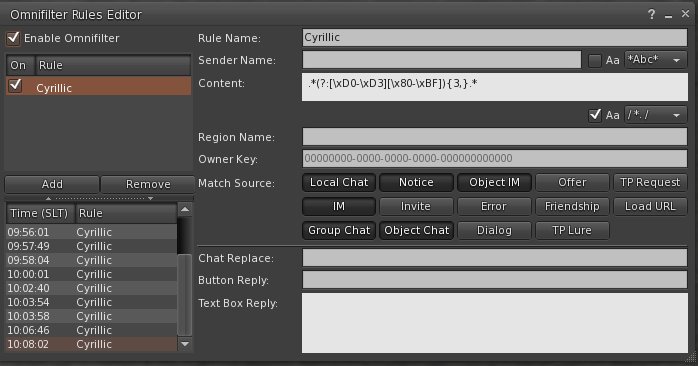Open help with the question mark icon
The width and height of the screenshot is (698, 366).
(652, 15)
